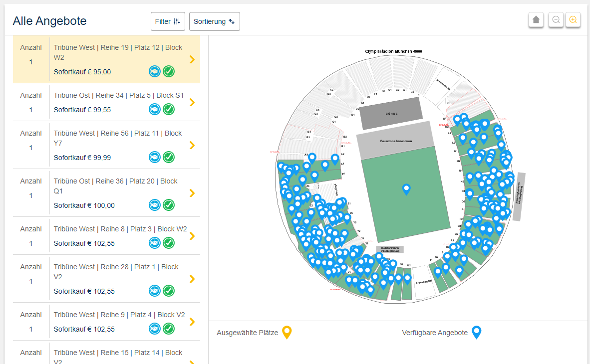Click green checkmark on €99,99 Block Y7 offer
The height and width of the screenshot is (364, 590).
click(169, 157)
